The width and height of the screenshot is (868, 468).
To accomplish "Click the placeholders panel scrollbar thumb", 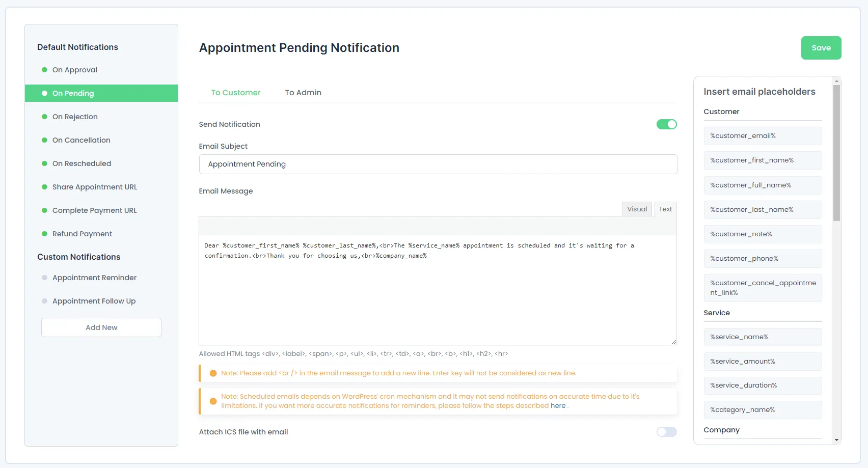I will (836, 153).
